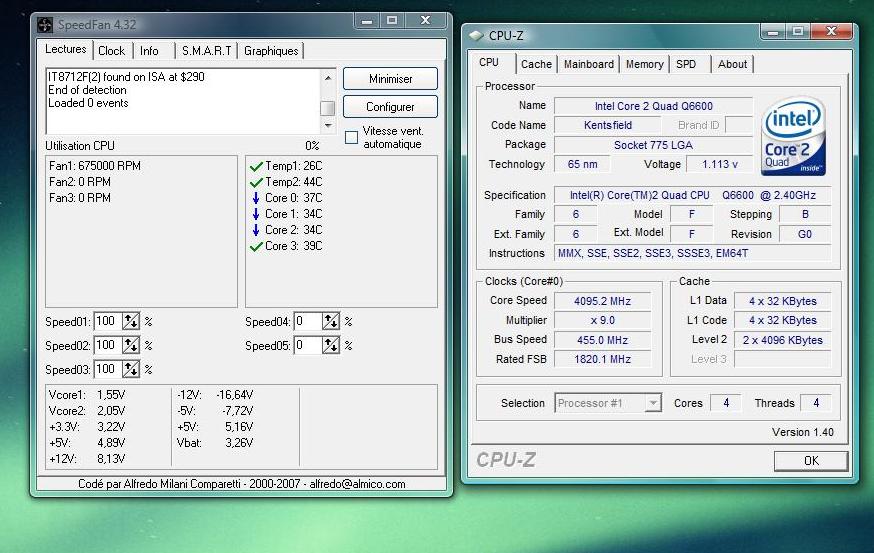Click the Speed02 spinner arrows
Viewport: 874px width, 553px height.
131,345
